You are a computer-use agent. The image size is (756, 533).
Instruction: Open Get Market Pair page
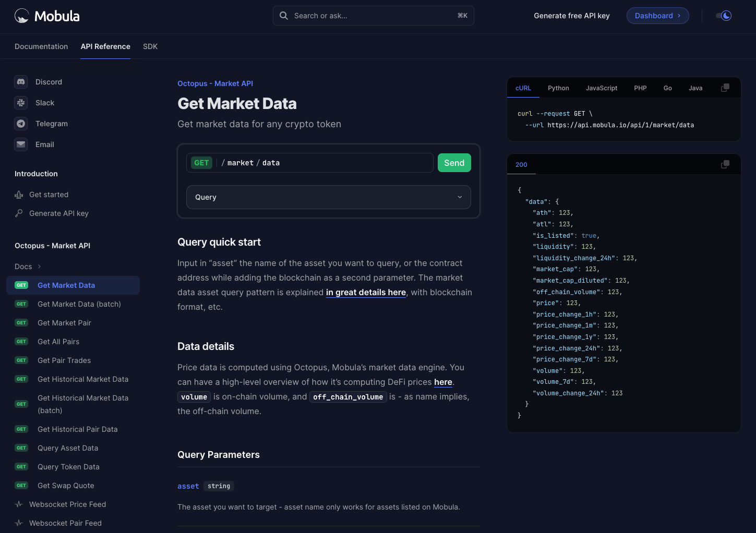[x=64, y=323]
